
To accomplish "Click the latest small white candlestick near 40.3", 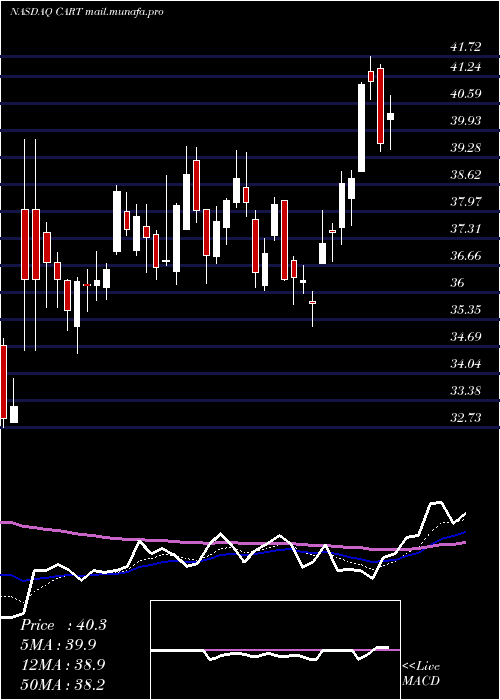I will click(x=390, y=117).
